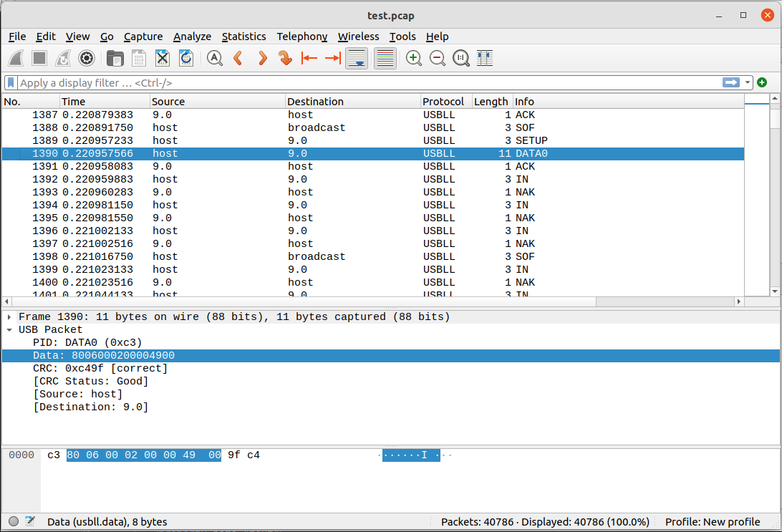The image size is (782, 532).
Task: Open the Capture menu
Action: (x=143, y=37)
